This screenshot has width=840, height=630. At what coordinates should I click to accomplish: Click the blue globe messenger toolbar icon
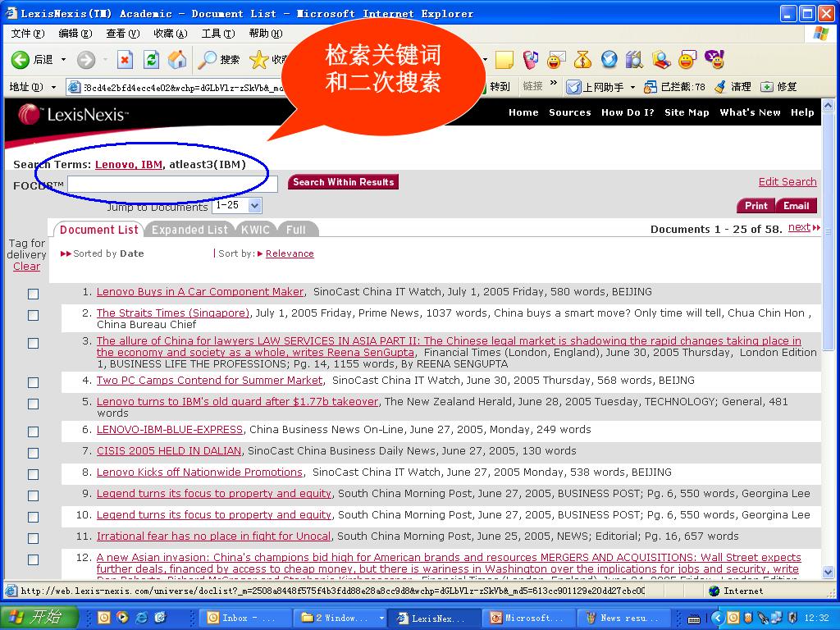click(x=609, y=59)
